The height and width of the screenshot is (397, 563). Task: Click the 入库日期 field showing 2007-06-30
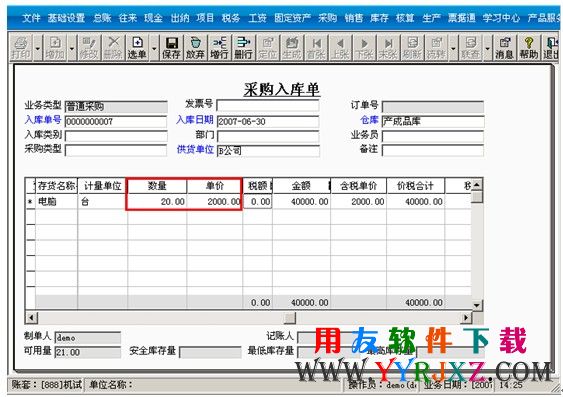click(x=268, y=121)
